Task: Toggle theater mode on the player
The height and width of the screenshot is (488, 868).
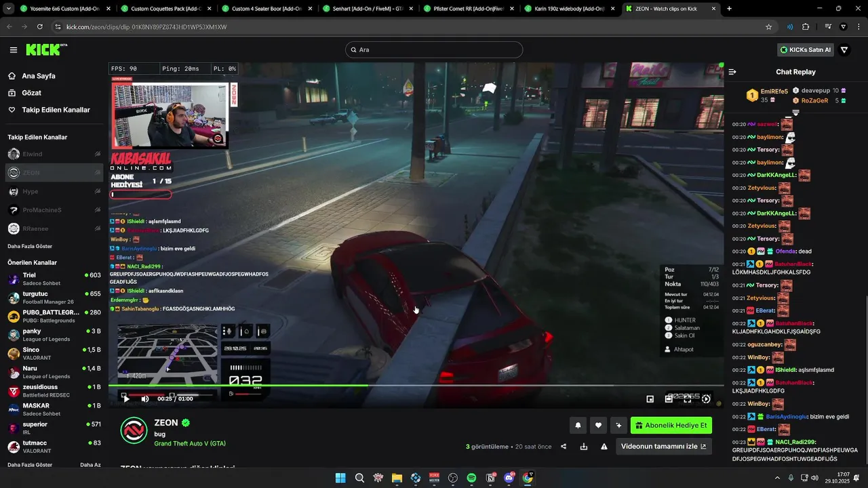Action: (669, 399)
